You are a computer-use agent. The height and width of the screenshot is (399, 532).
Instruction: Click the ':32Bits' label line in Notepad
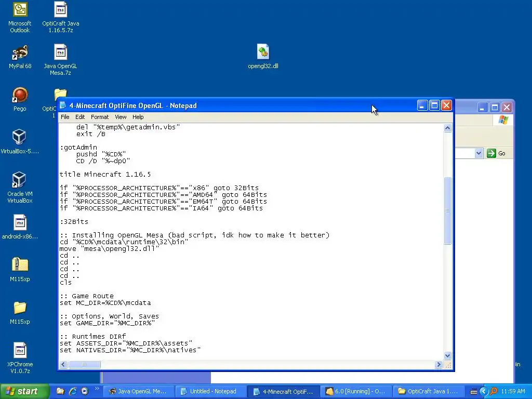[74, 221]
